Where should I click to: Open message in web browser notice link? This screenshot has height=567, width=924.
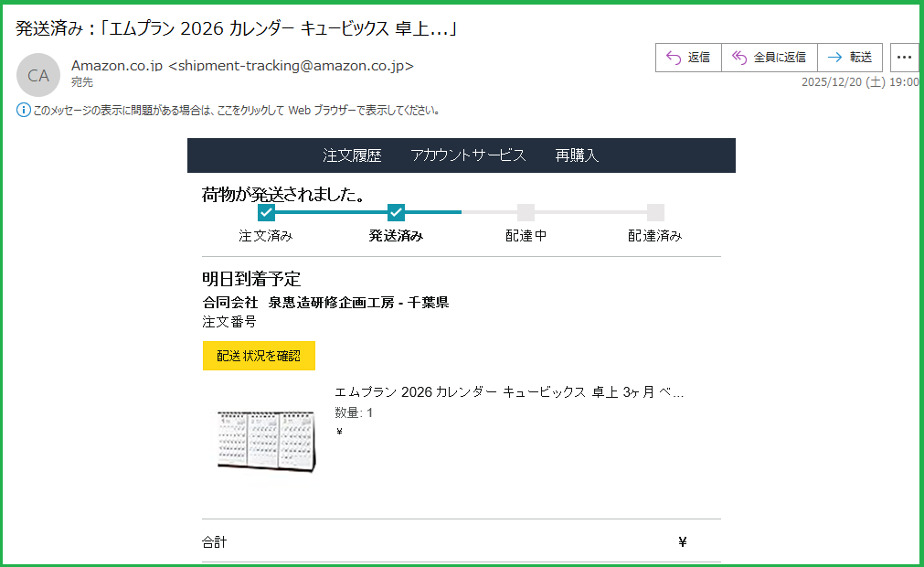[238, 111]
